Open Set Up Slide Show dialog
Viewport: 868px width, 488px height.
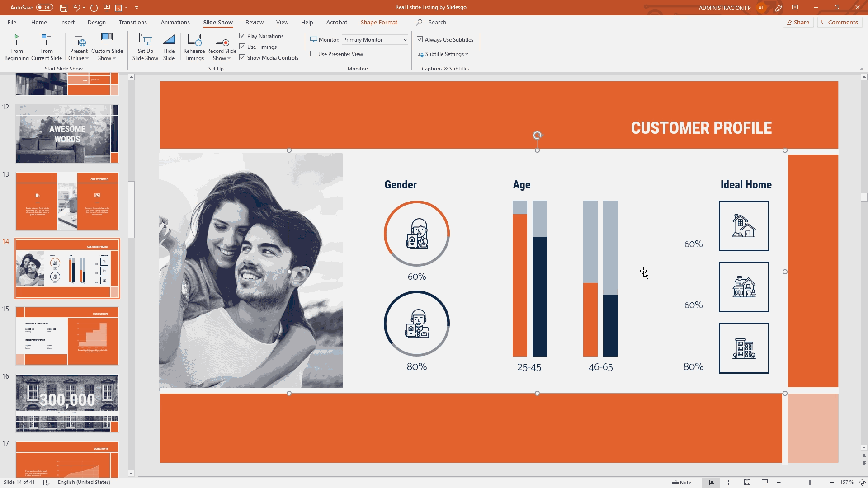[145, 46]
